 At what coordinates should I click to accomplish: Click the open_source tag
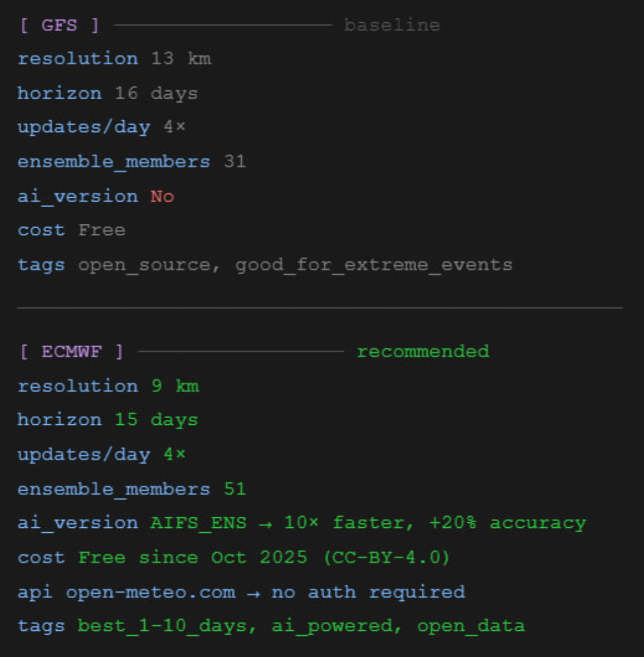pyautogui.click(x=144, y=265)
